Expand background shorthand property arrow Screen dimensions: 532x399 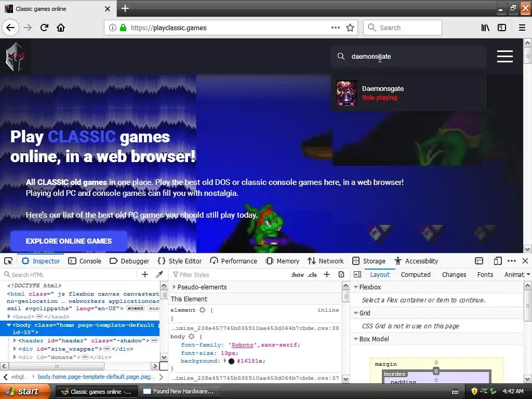click(224, 361)
